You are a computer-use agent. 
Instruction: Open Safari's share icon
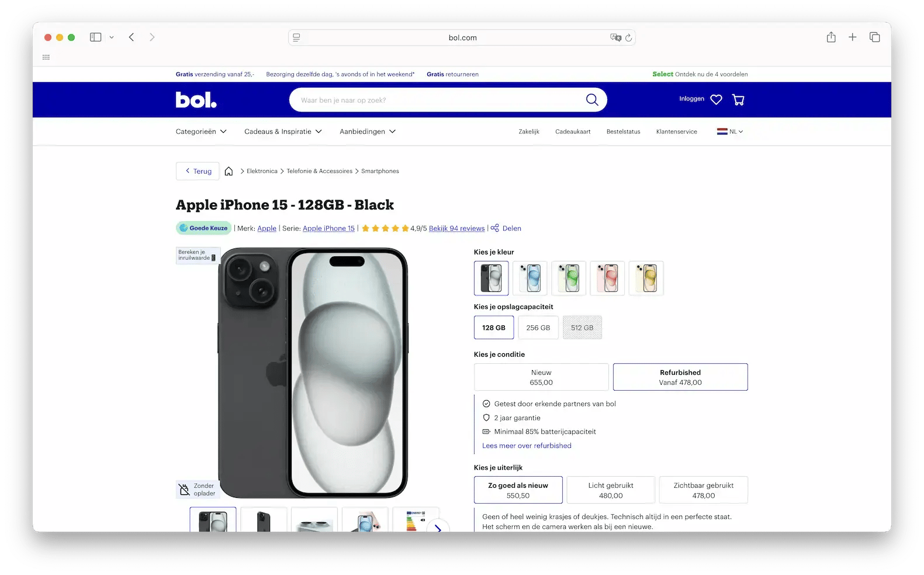pyautogui.click(x=831, y=37)
